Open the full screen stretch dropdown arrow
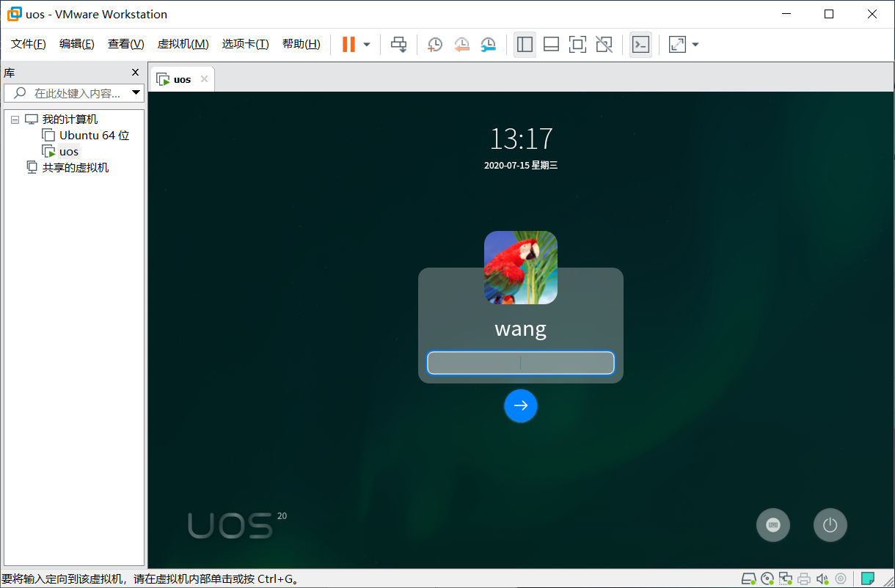This screenshot has width=895, height=588. point(695,44)
